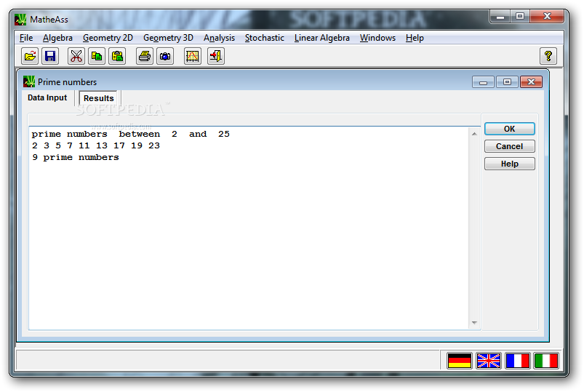The image size is (584, 392).
Task: Maximize the Prime numbers child window
Action: point(507,82)
